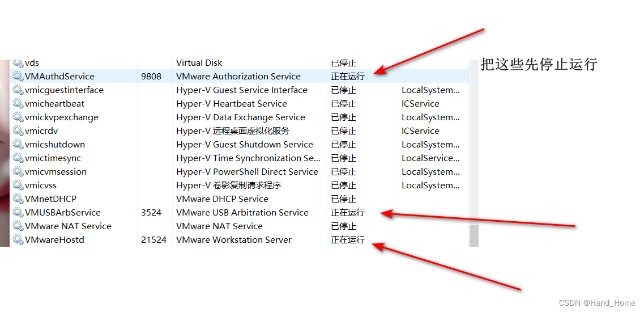Click the gear icon beside vds
Viewport: 644px width, 312px height.
[x=18, y=62]
